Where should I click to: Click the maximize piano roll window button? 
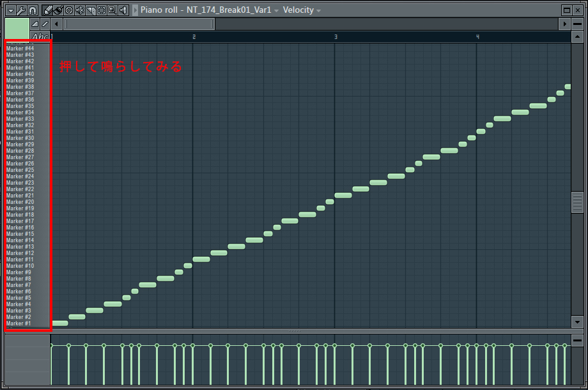point(567,10)
